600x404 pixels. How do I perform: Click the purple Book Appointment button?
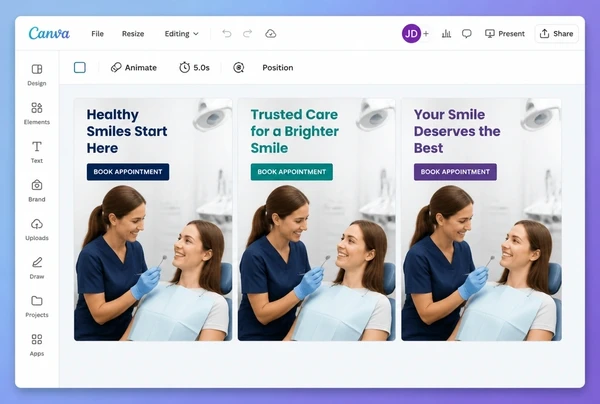[x=455, y=172]
